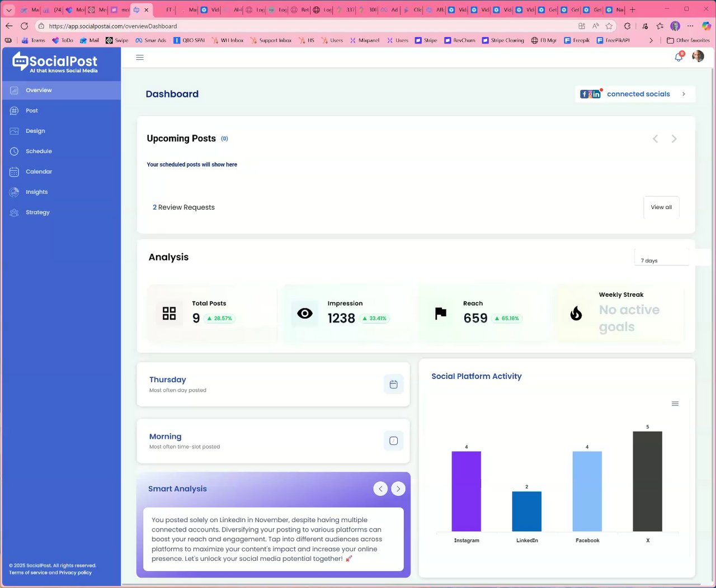
Task: Click the Total Posts grid icon
Action: tap(169, 313)
